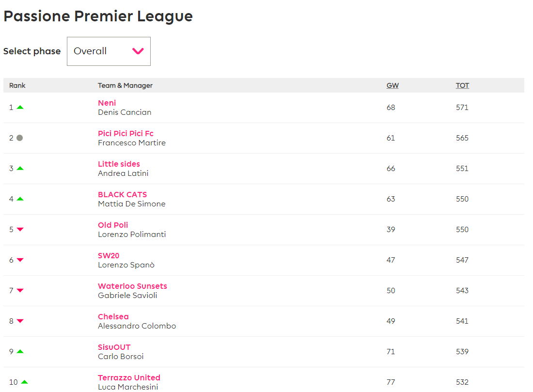The image size is (533, 392).
Task: Click the TOT column header
Action: (462, 85)
